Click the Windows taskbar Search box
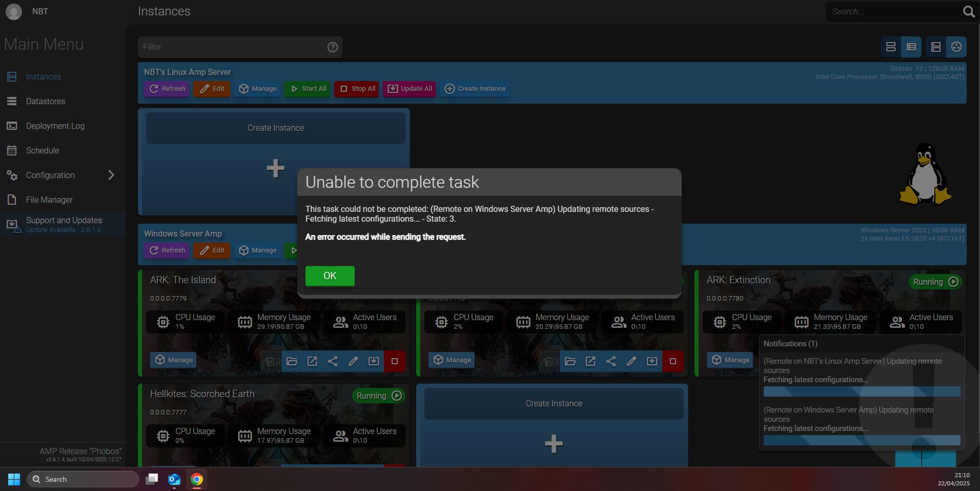This screenshot has width=980, height=491. [x=83, y=479]
